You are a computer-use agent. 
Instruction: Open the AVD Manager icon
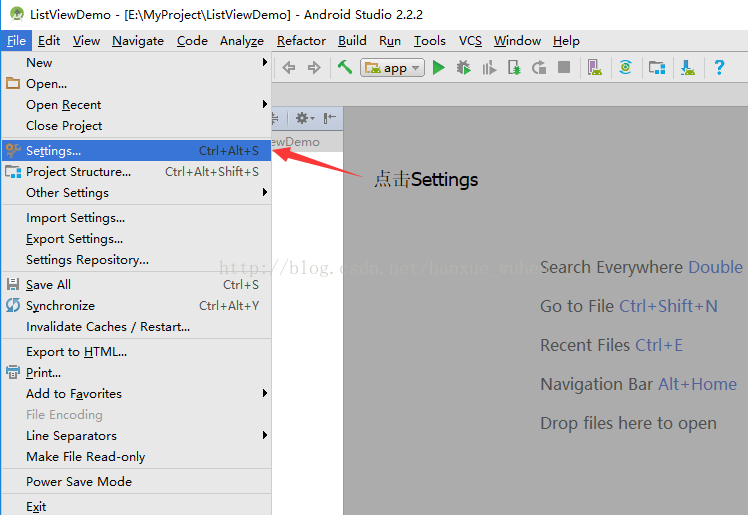tap(594, 68)
